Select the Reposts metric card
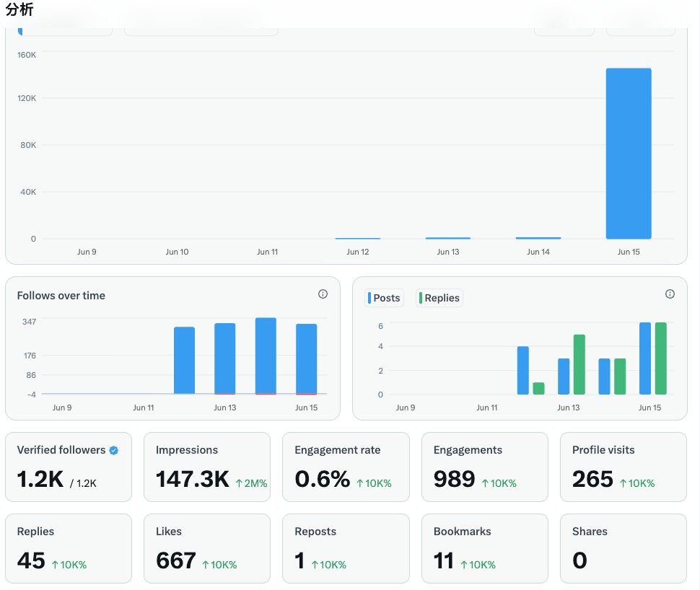The height and width of the screenshot is (590, 700). point(346,548)
